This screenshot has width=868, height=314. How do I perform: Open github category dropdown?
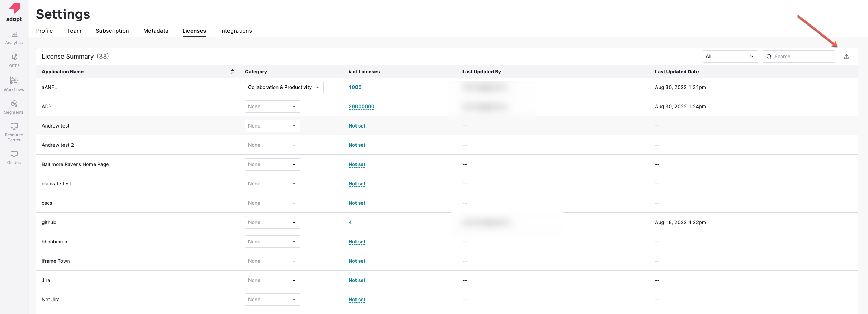click(x=273, y=222)
